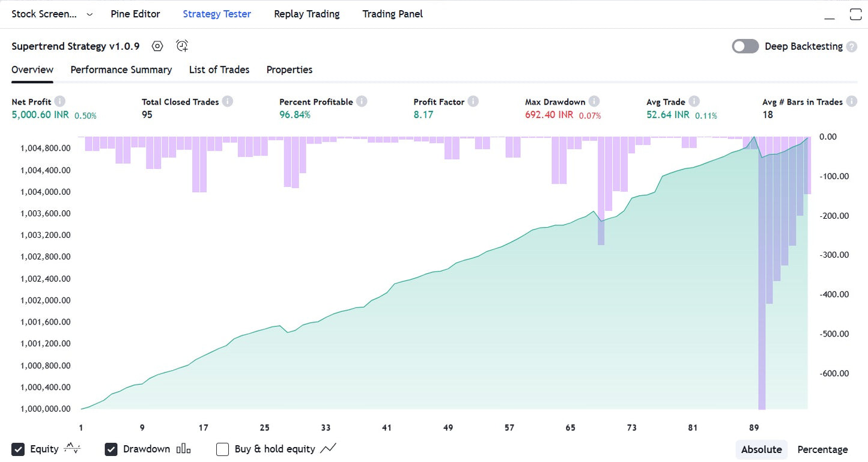Enable the Buy & hold equity checkbox
This screenshot has width=868, height=462.
coord(222,449)
